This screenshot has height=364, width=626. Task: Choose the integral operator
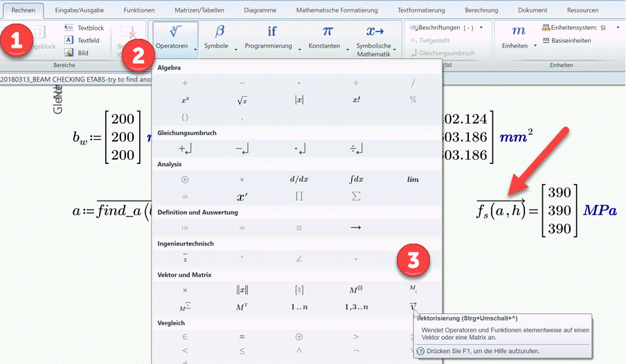click(x=356, y=179)
